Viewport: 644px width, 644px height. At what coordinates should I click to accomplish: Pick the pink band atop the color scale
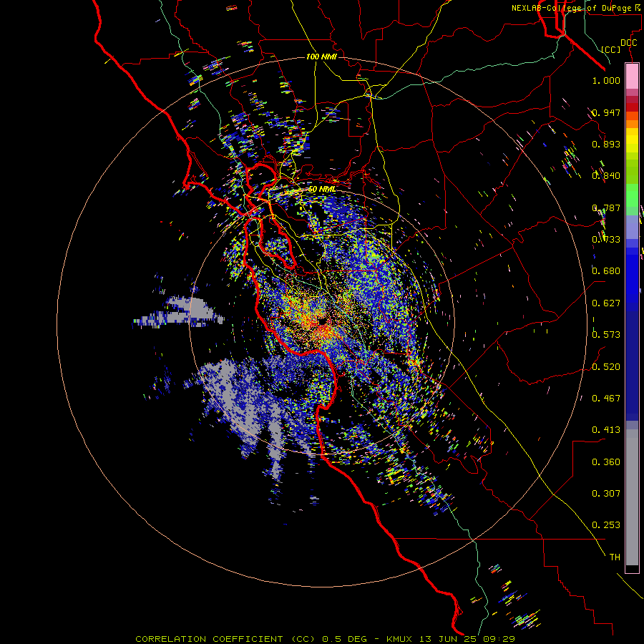[x=632, y=77]
